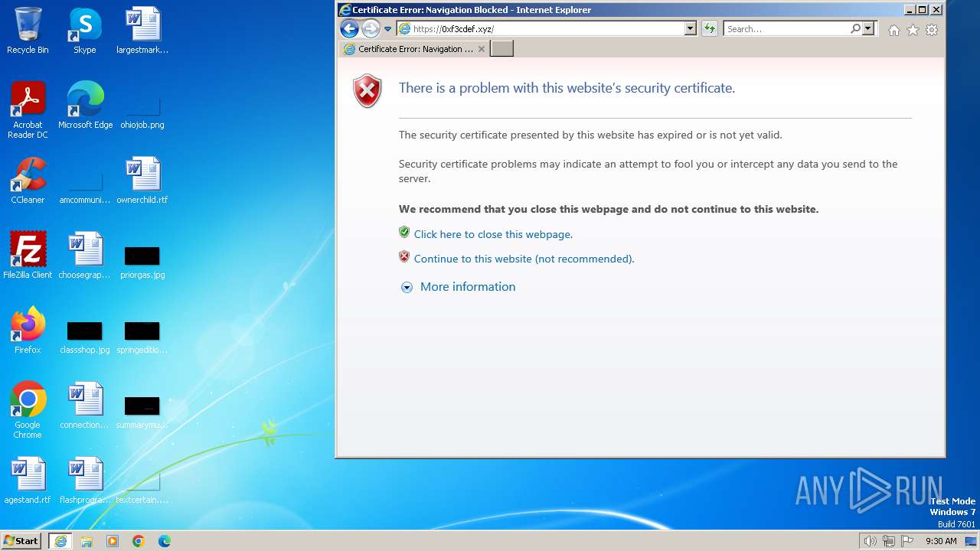Select the Certificate Error tab
The image size is (980, 551).
(x=414, y=49)
